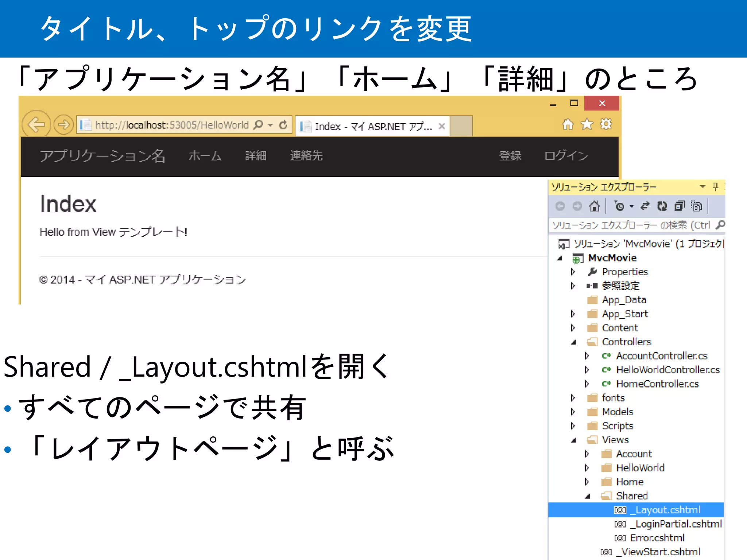Viewport: 747px width, 560px height.
Task: Open the pending changes filter dropdown arrow
Action: [x=632, y=207]
